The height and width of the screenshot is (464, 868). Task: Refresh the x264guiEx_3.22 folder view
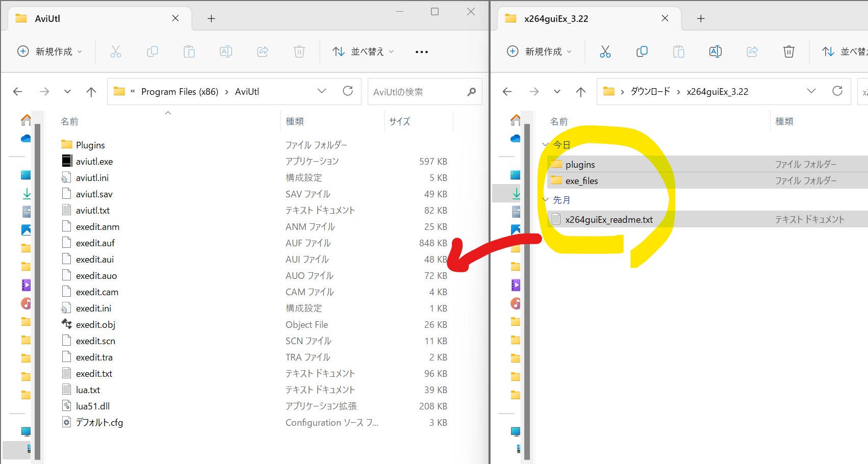[x=837, y=91]
